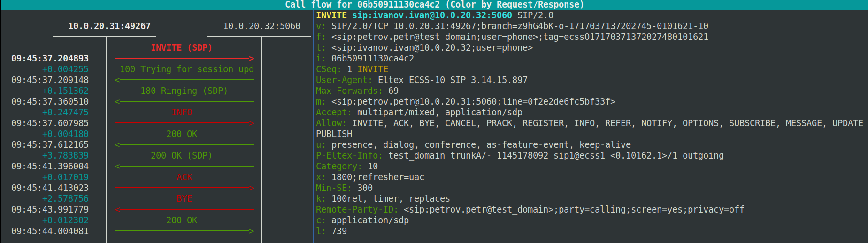Select the 200 OK sent at 09:45:44.004081
The image size is (868, 243).
tap(182, 220)
